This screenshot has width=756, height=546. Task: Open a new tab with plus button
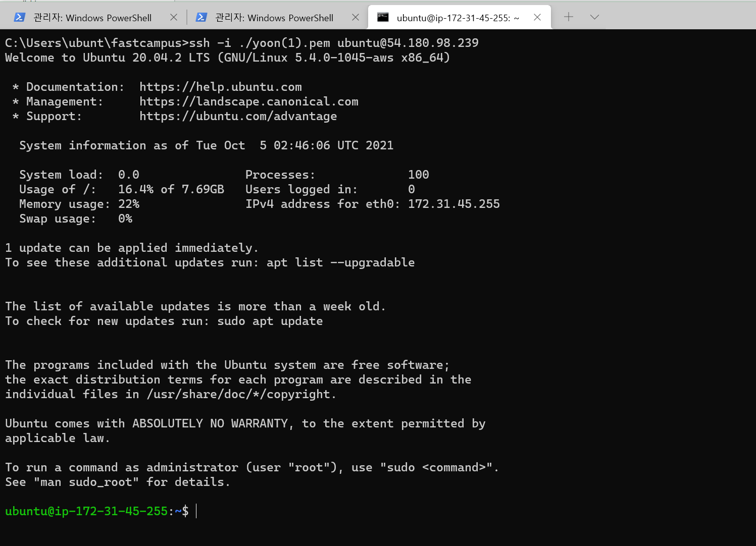click(569, 17)
